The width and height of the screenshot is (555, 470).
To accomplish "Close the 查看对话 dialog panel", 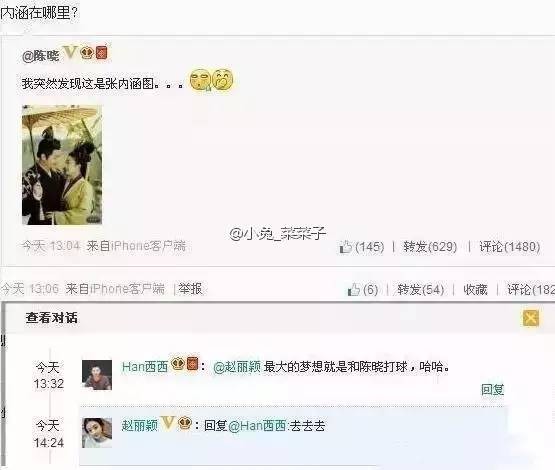I will (531, 318).
